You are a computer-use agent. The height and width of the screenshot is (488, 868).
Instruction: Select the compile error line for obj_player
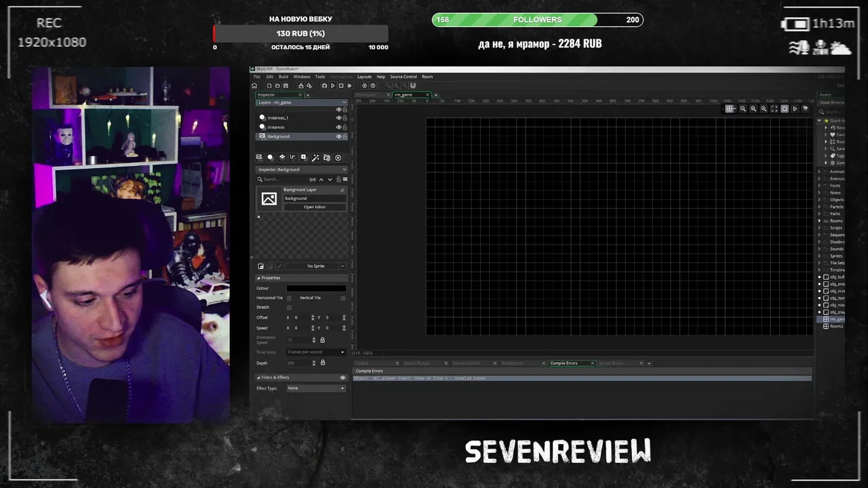582,378
